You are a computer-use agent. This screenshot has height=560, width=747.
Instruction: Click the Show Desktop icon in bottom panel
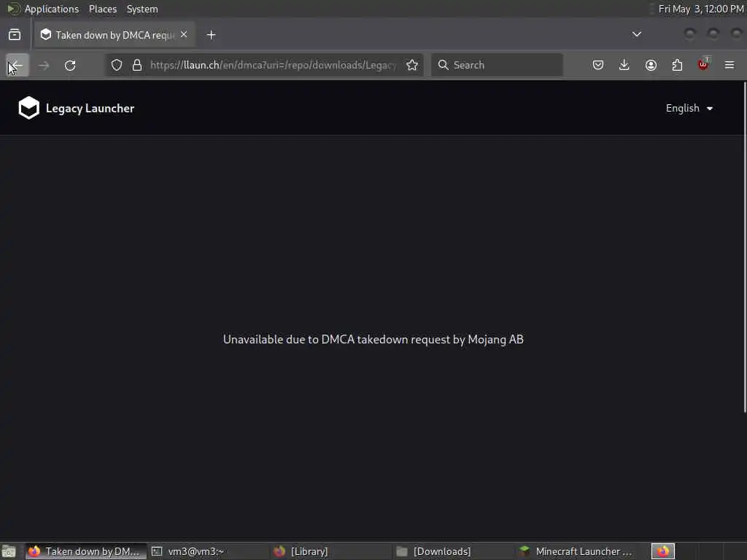(9, 551)
